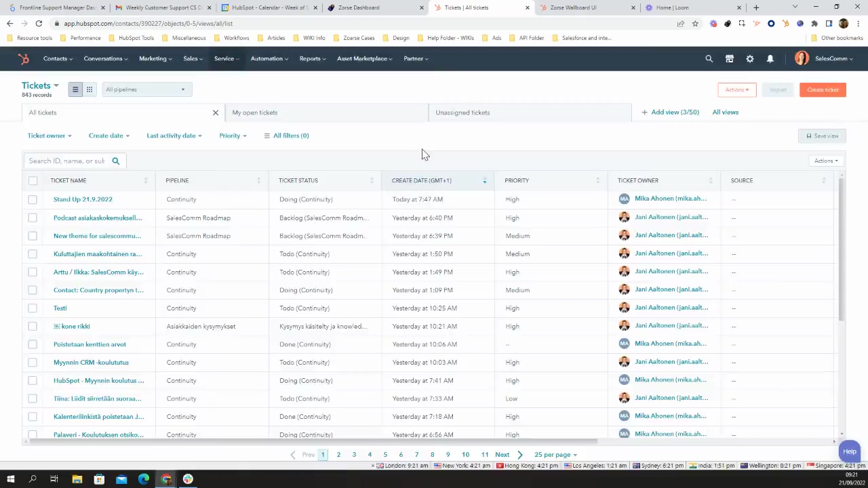Open a new browser tab
The width and height of the screenshot is (868, 488).
pyautogui.click(x=756, y=7)
